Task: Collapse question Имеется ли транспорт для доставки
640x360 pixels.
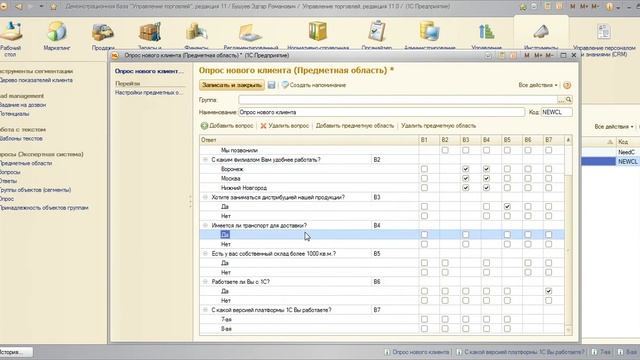Action: (x=205, y=225)
